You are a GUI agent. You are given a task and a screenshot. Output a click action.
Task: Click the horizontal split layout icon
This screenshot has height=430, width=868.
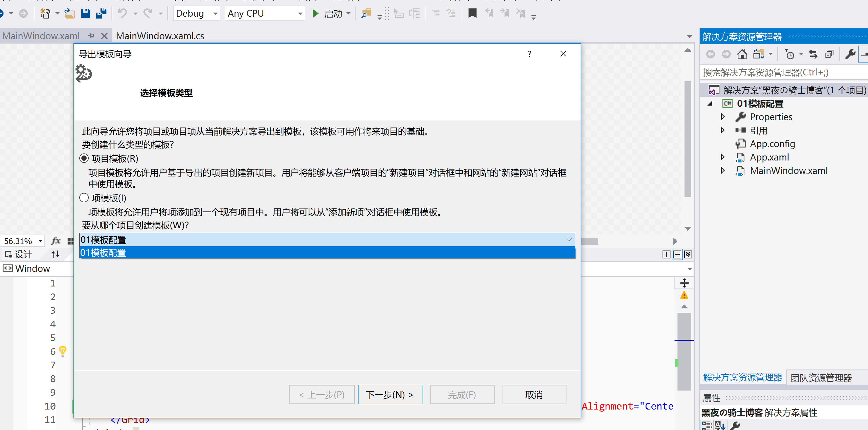pos(677,254)
